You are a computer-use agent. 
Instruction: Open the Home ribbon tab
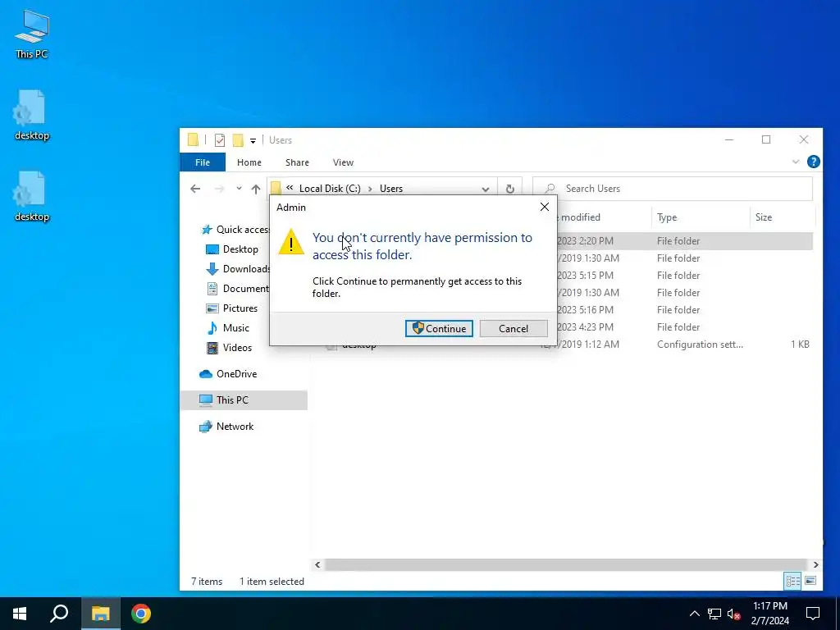click(249, 162)
